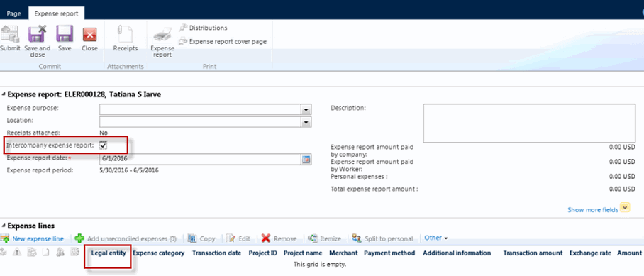The height and width of the screenshot is (276, 644).
Task: Uncheck the Intercompany expense report checkbox
Action: point(104,145)
